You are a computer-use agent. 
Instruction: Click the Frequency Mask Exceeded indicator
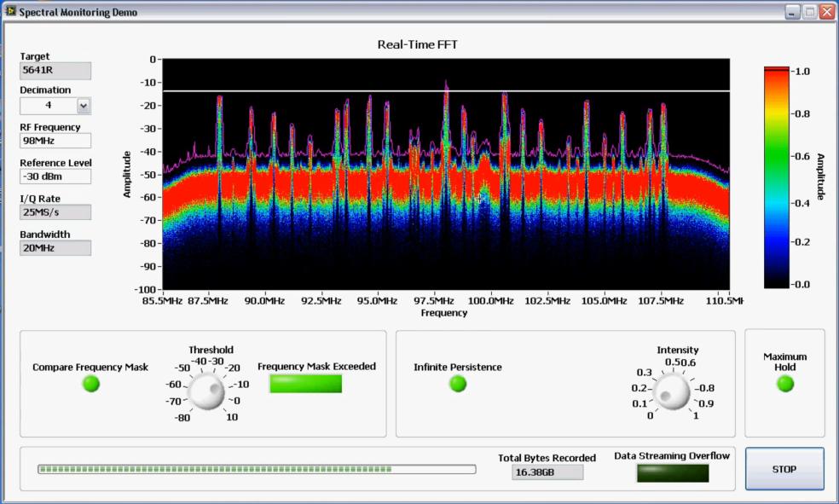(305, 384)
